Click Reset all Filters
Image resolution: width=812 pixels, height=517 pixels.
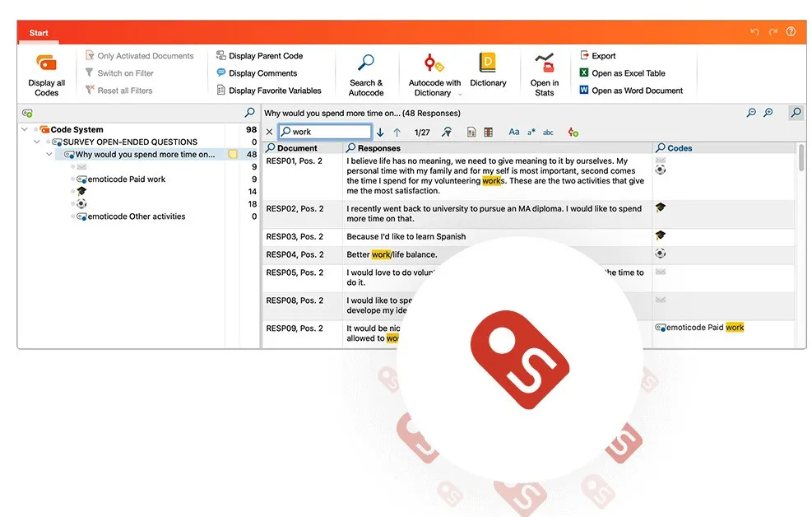118,90
